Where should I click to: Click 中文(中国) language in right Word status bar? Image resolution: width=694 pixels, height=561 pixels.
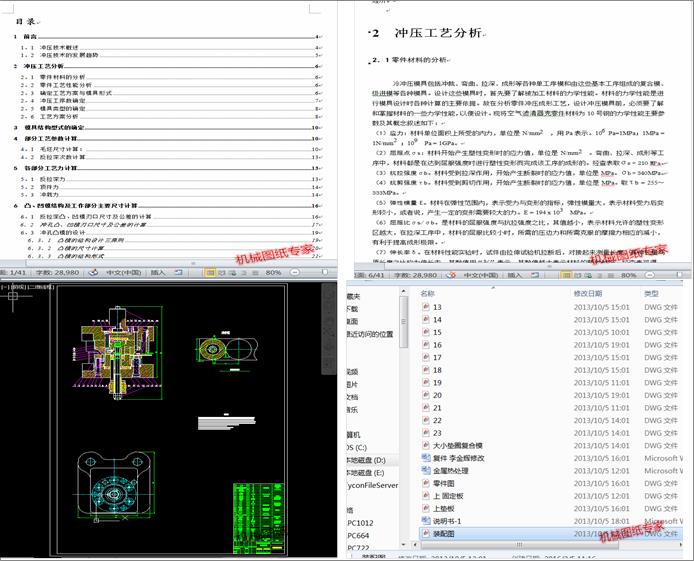pos(481,275)
